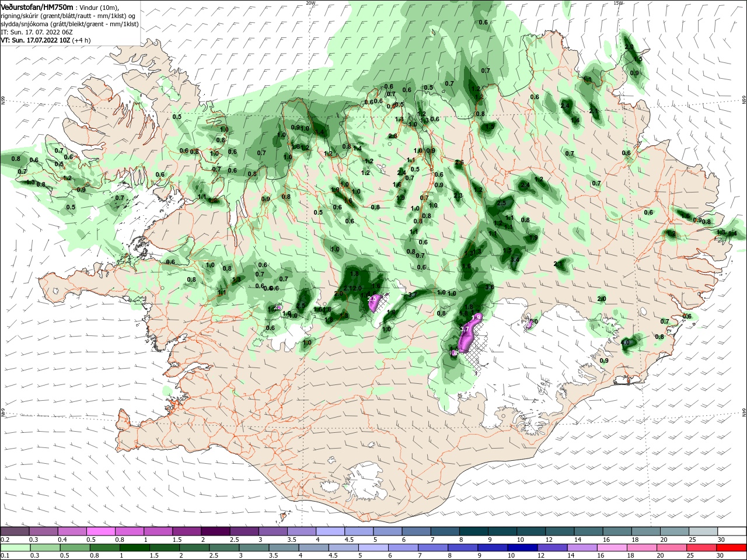Click the bright red swatch at label 30, lower legend
The width and height of the screenshot is (747, 560).
732,548
